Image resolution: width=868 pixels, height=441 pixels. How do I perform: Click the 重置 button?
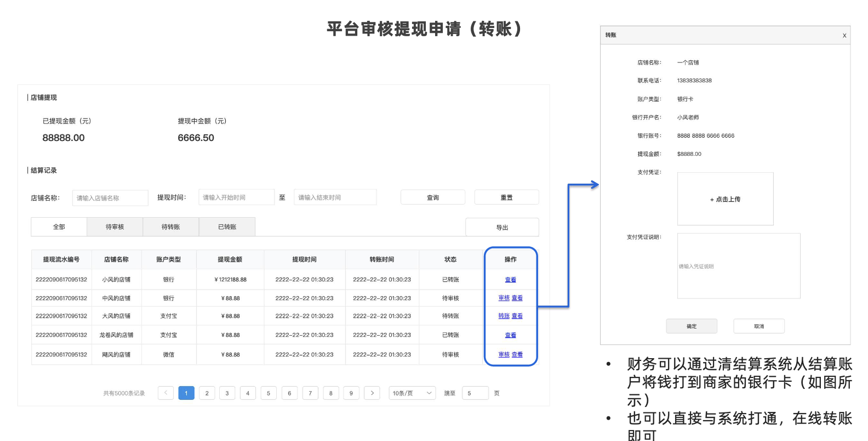pyautogui.click(x=506, y=197)
